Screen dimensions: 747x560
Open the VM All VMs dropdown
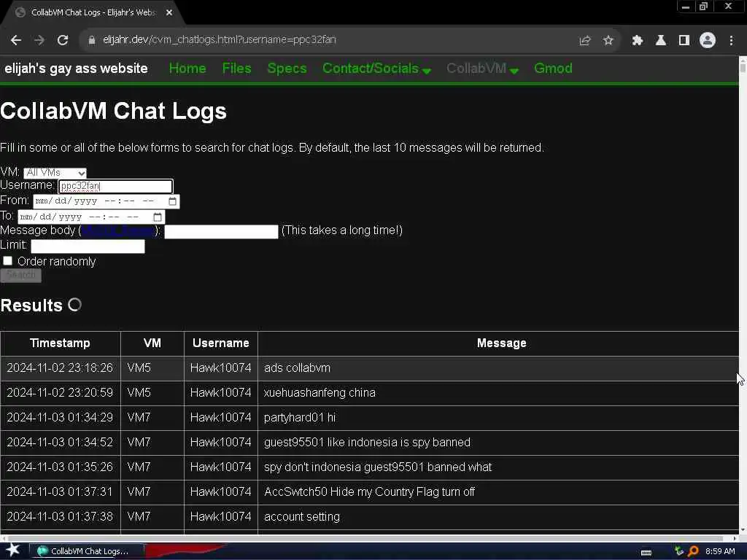click(x=55, y=173)
